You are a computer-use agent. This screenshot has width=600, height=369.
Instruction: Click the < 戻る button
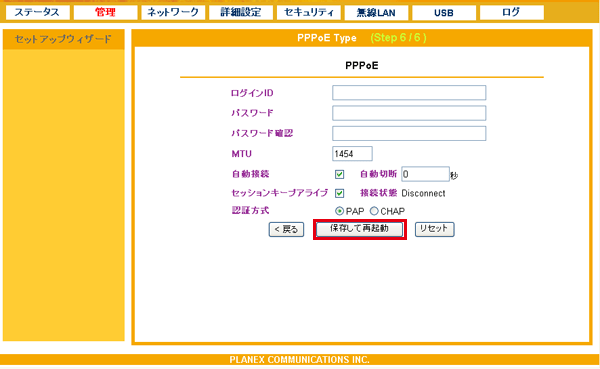tap(286, 229)
